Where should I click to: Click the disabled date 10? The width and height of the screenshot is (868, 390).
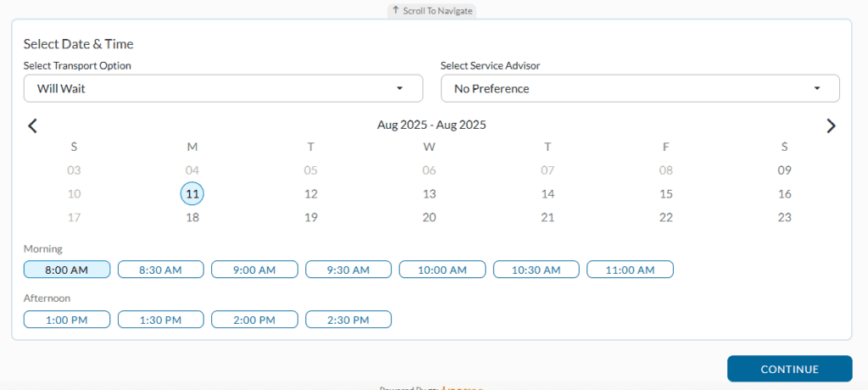(74, 194)
